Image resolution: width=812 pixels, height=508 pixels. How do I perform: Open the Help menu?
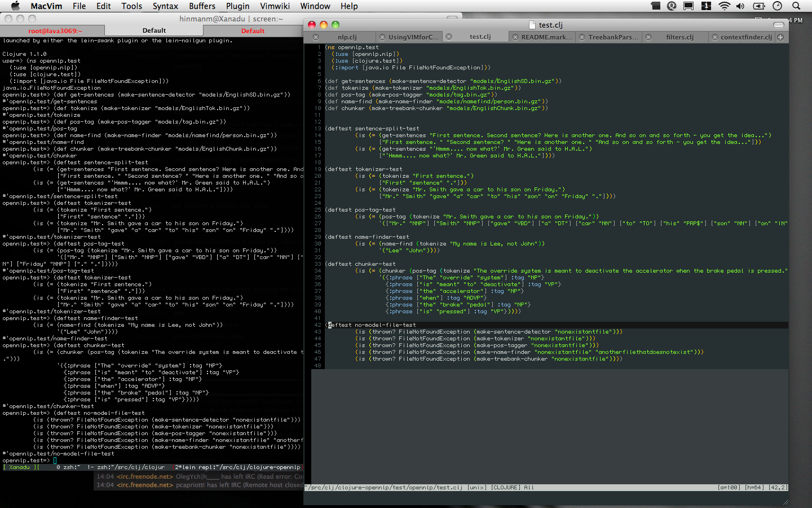point(349,6)
